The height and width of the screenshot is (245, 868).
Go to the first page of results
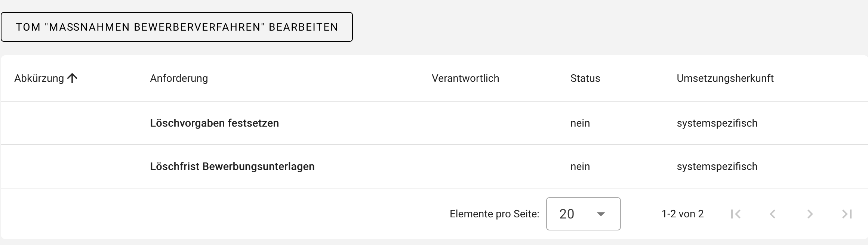coord(736,214)
